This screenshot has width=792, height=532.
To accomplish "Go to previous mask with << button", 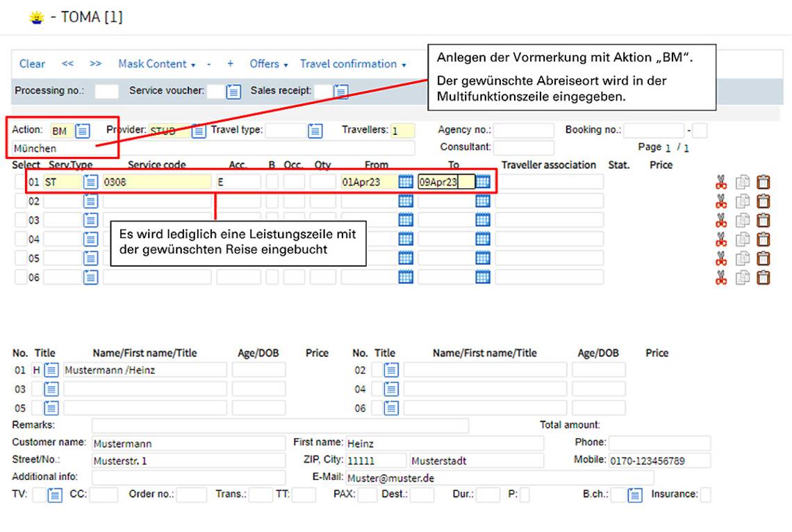I will [67, 64].
